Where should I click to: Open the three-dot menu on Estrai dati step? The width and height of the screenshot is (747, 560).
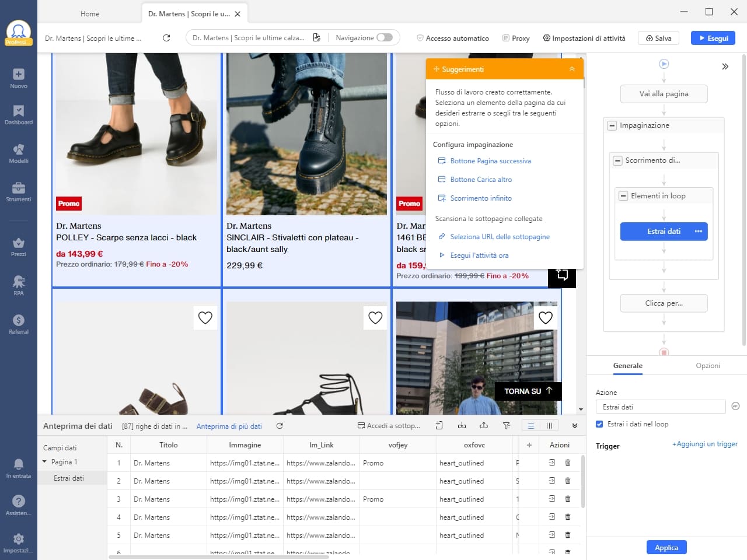[699, 232]
